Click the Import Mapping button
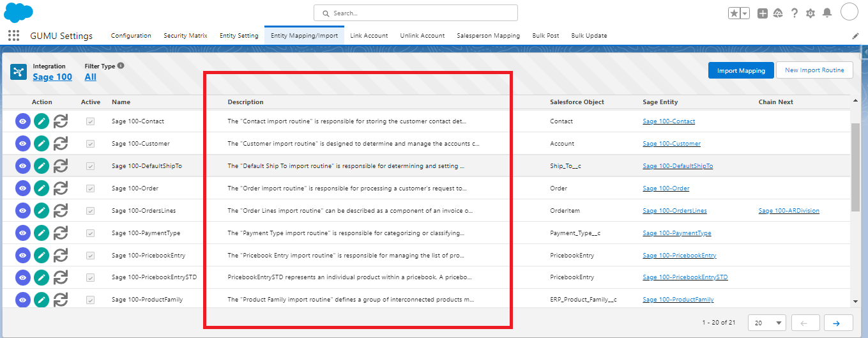Viewport: 868px width, 338px height. tap(741, 70)
